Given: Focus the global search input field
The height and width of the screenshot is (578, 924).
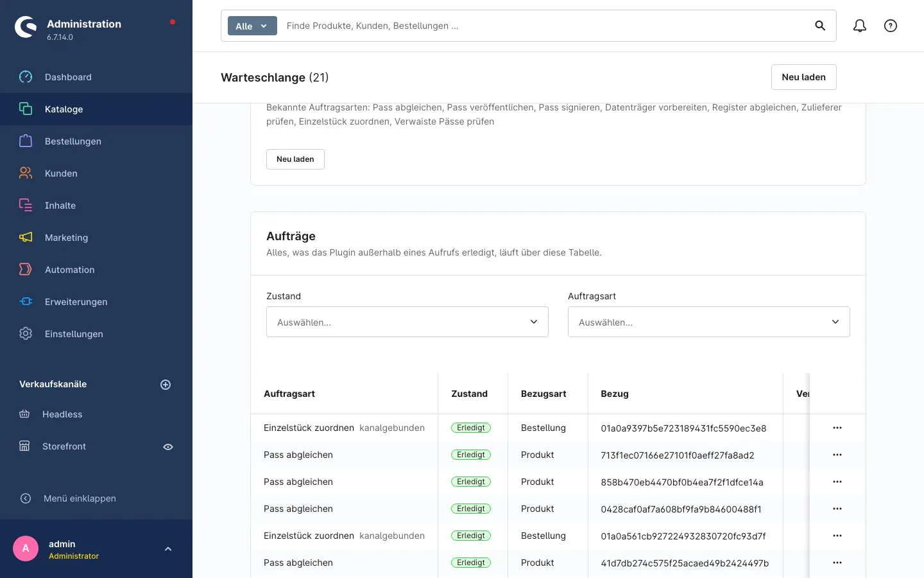Looking at the screenshot, I should pyautogui.click(x=545, y=26).
